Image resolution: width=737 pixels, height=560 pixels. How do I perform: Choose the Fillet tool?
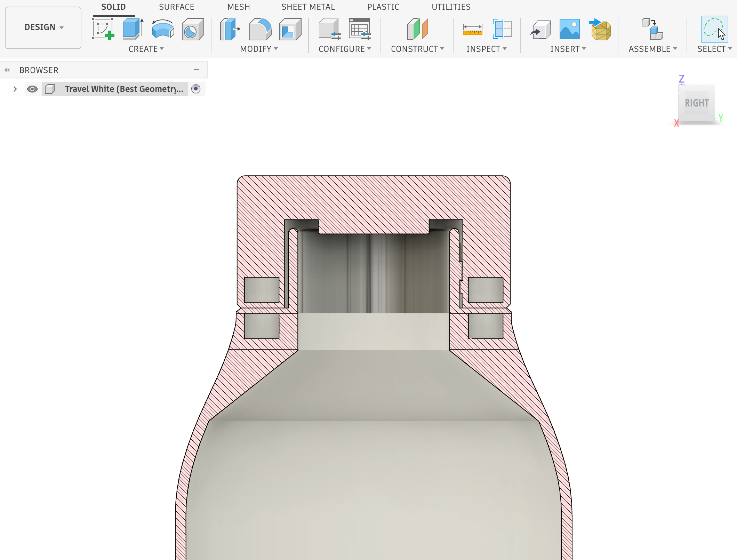point(260,29)
